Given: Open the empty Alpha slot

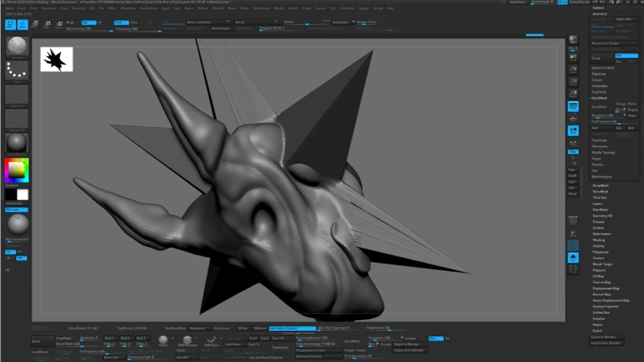Looking at the screenshot, I should (x=17, y=95).
